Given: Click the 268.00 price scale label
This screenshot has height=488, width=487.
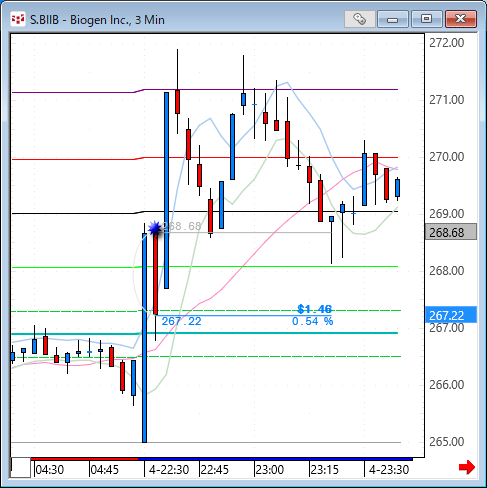Looking at the screenshot, I should (446, 271).
